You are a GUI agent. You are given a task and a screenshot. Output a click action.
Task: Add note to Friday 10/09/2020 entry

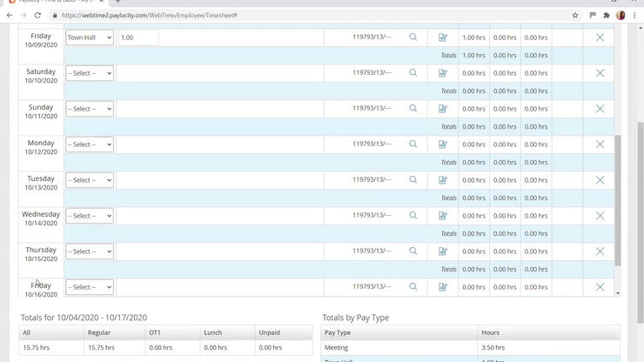pos(443,37)
